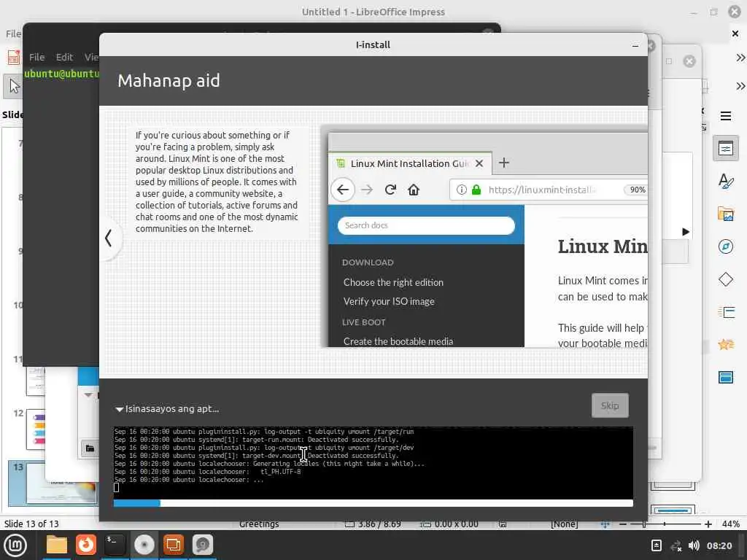Go to the previous installer slideshow page
This screenshot has width=747, height=560.
click(x=109, y=238)
